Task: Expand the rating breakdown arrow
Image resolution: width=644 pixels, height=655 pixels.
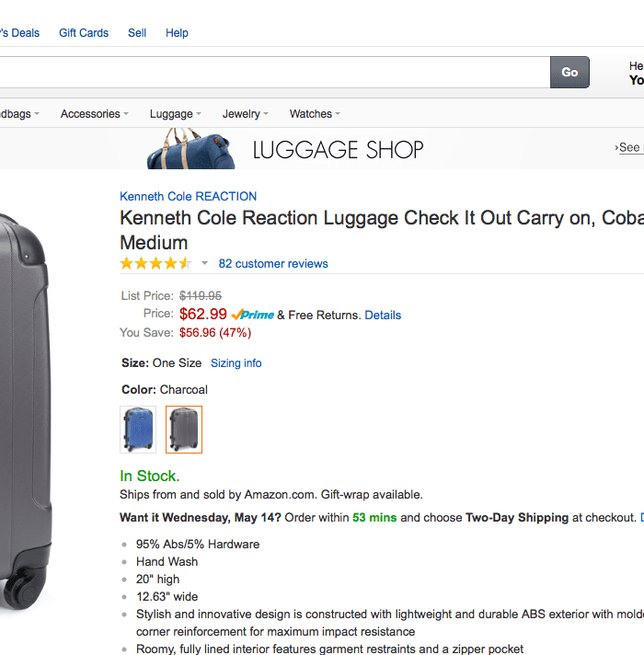Action: pos(204,264)
